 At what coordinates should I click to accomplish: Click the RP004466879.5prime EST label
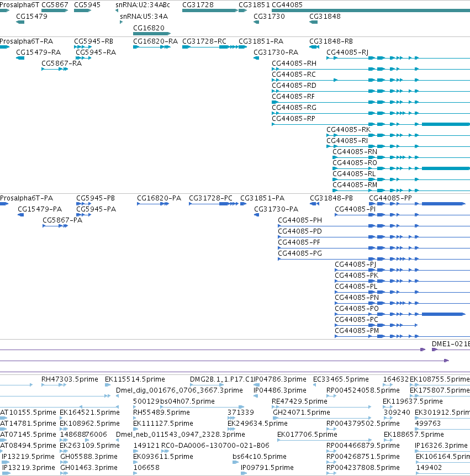coord(363,445)
